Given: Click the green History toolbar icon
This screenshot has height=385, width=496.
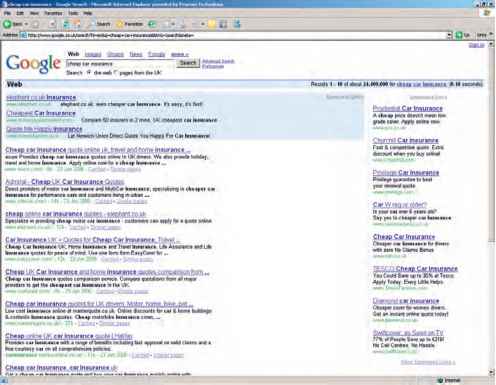Looking at the screenshot, I should [x=152, y=24].
